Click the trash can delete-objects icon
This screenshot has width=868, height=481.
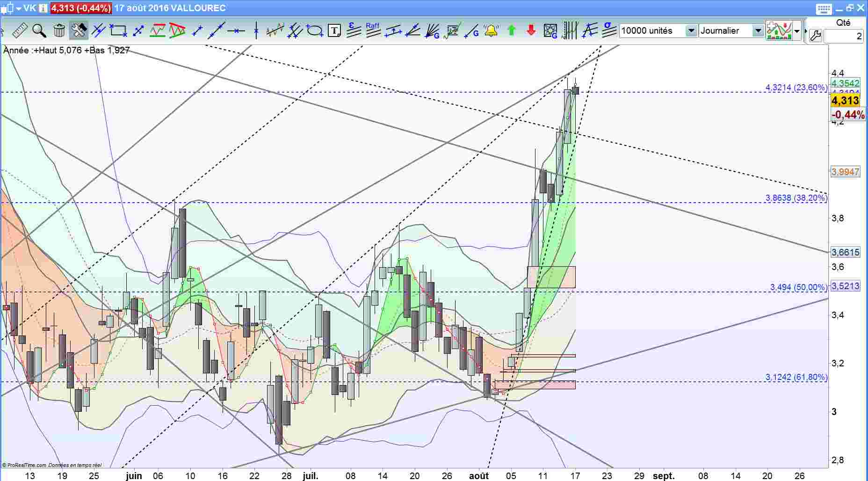tap(59, 31)
